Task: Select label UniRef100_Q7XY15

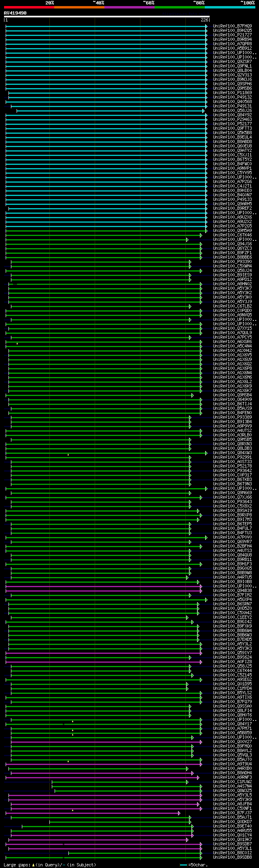Action: 232,328
